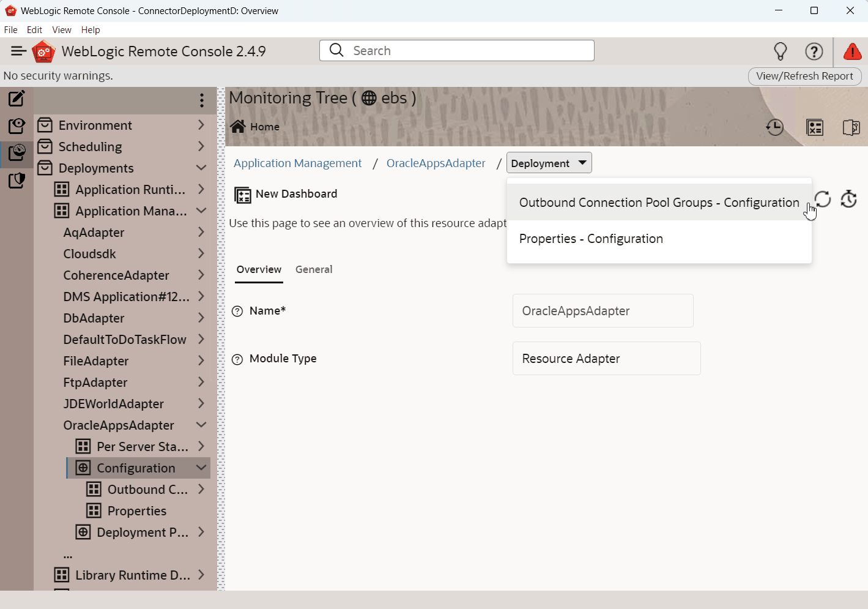Click the red alert warning icon

[x=852, y=51]
